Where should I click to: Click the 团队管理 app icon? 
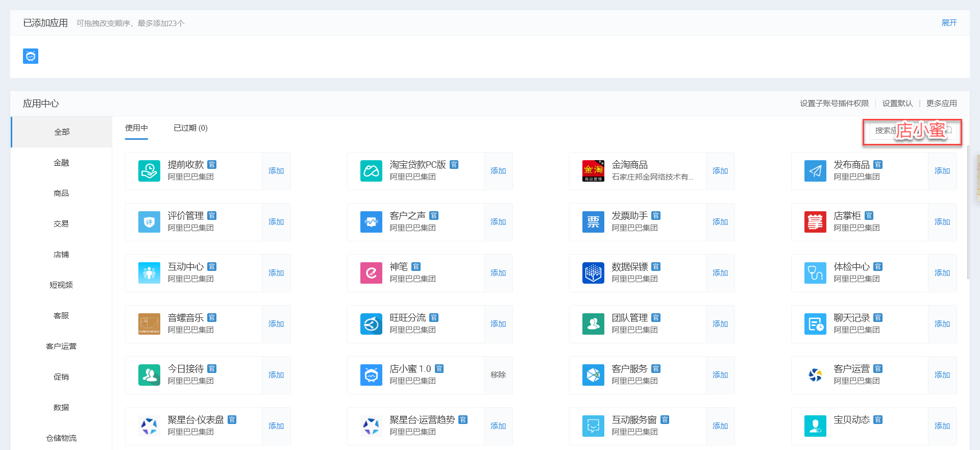[593, 324]
